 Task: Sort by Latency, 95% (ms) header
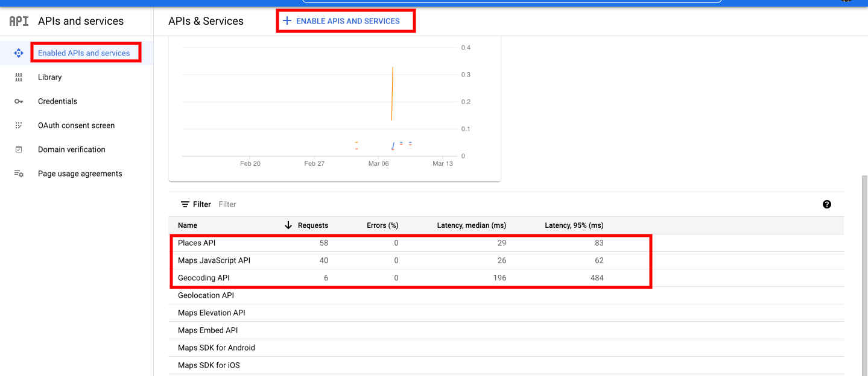click(574, 225)
